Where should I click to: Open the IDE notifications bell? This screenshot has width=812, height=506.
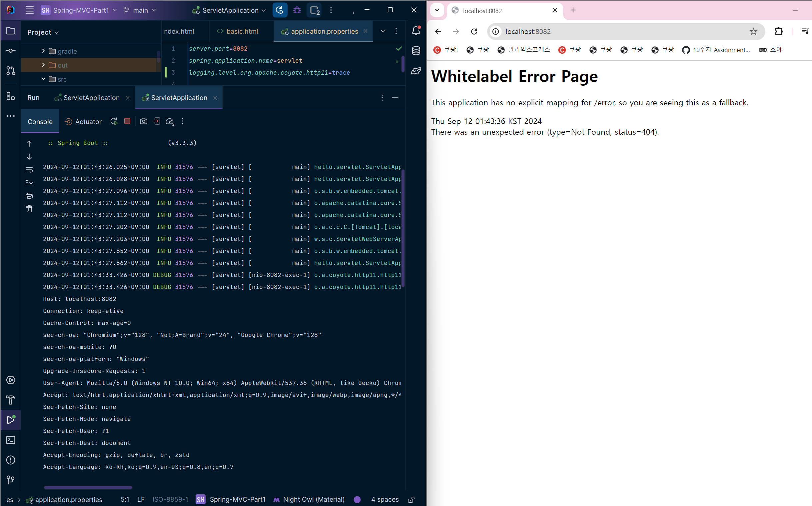416,31
